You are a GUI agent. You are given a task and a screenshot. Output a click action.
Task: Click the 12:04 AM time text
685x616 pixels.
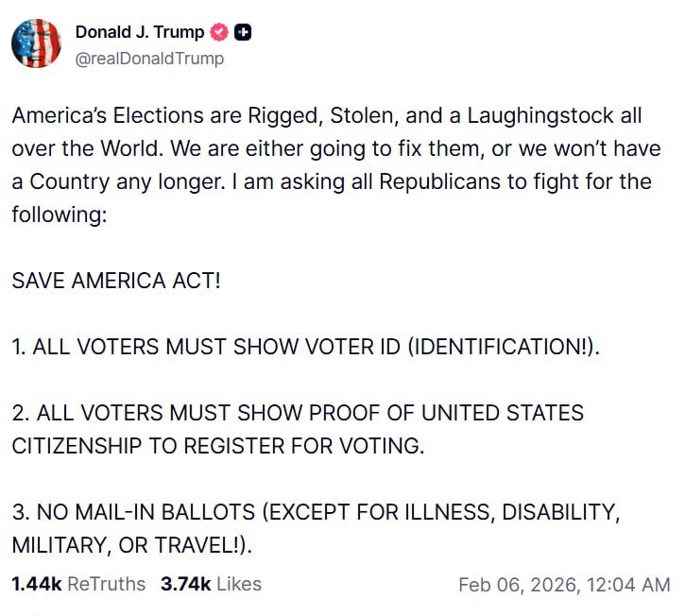click(x=627, y=585)
